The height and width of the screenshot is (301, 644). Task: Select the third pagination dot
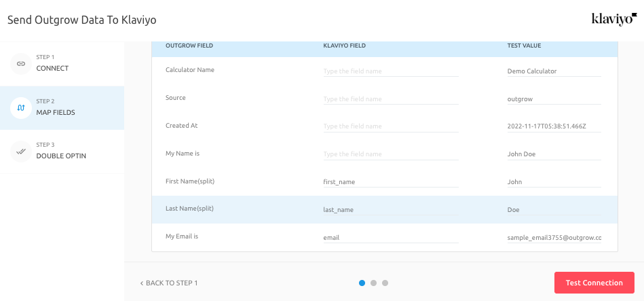[x=385, y=283]
